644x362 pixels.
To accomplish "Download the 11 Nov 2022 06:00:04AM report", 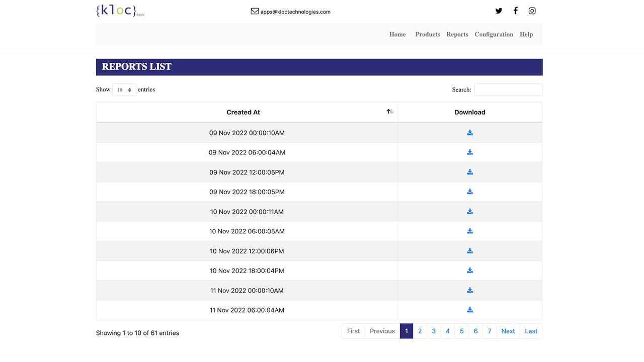I will tap(470, 310).
